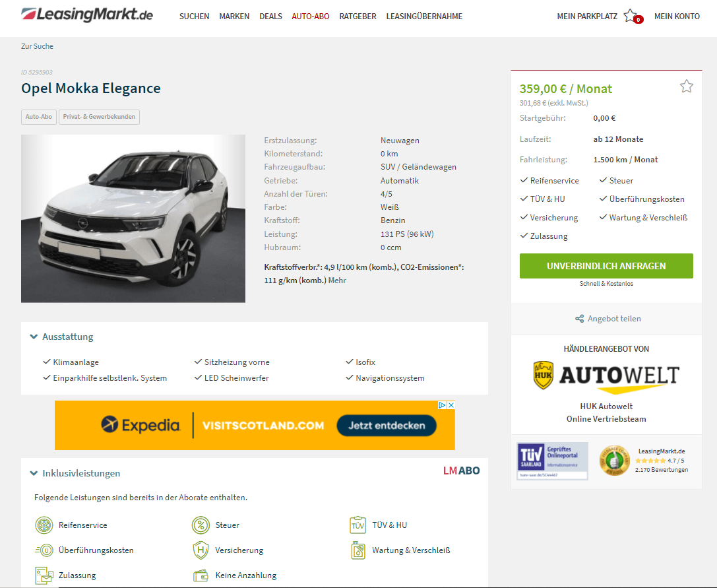Click the Expedia logo in the ad
This screenshot has width=717, height=588.
141,425
